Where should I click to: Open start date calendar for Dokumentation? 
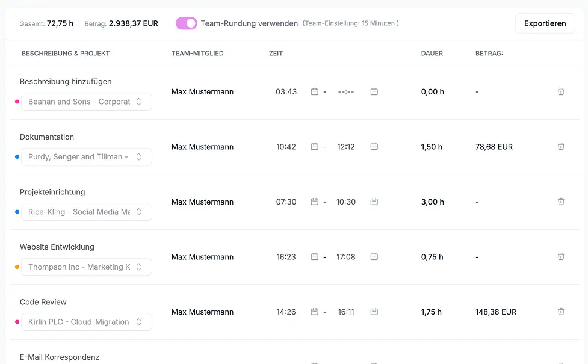[314, 147]
